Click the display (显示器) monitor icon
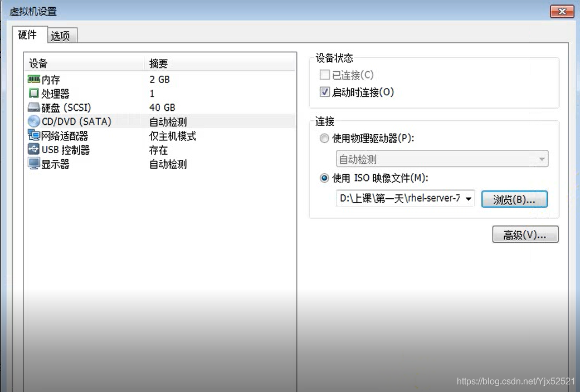This screenshot has height=392, width=580. [33, 164]
